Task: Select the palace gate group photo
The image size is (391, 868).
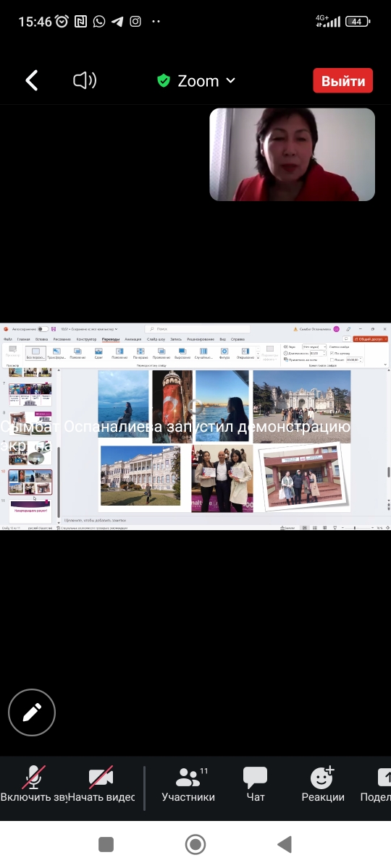Action: click(x=302, y=406)
